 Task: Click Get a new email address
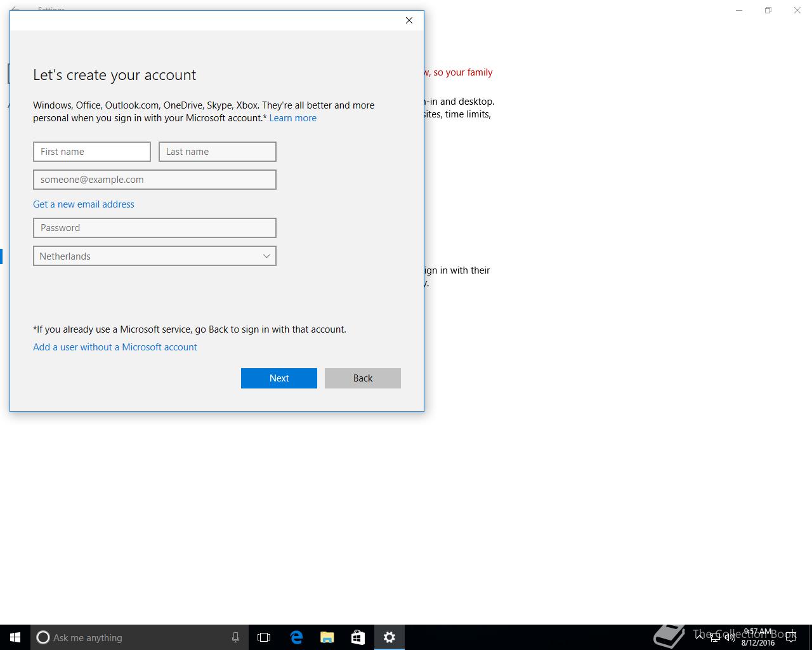click(x=84, y=204)
